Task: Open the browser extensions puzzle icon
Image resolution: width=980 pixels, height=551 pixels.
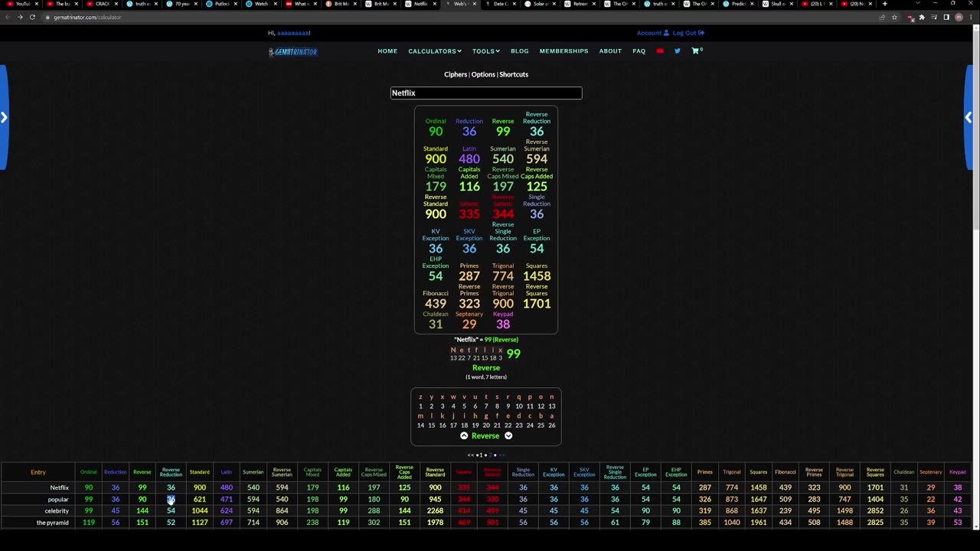Action: 922,17
